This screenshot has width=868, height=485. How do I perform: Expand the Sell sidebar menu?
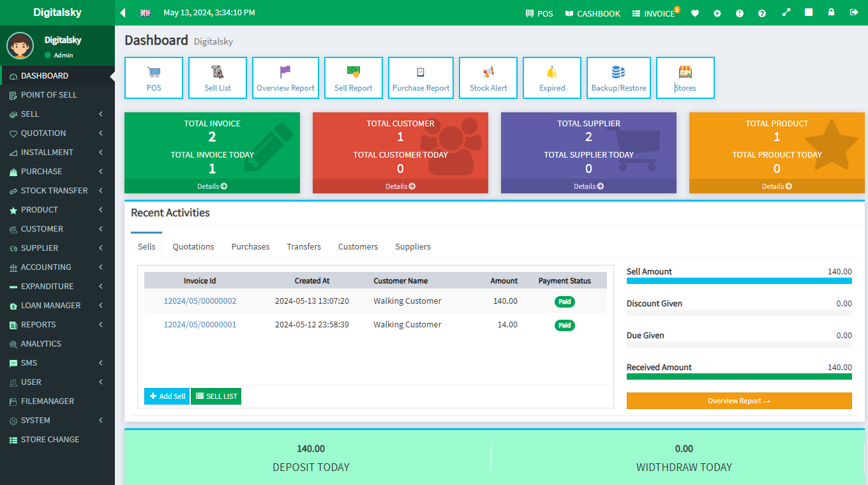click(57, 114)
